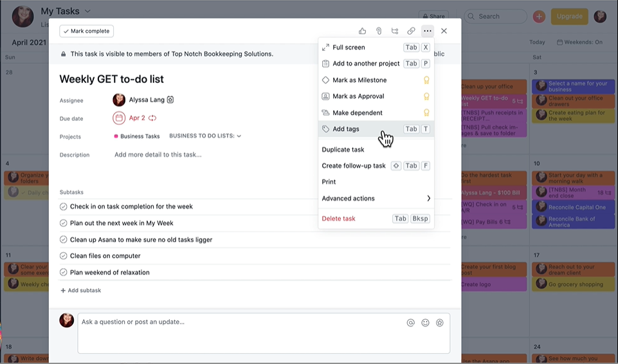This screenshot has height=364, width=618.
Task: Choose Make dependent option
Action: [376, 113]
